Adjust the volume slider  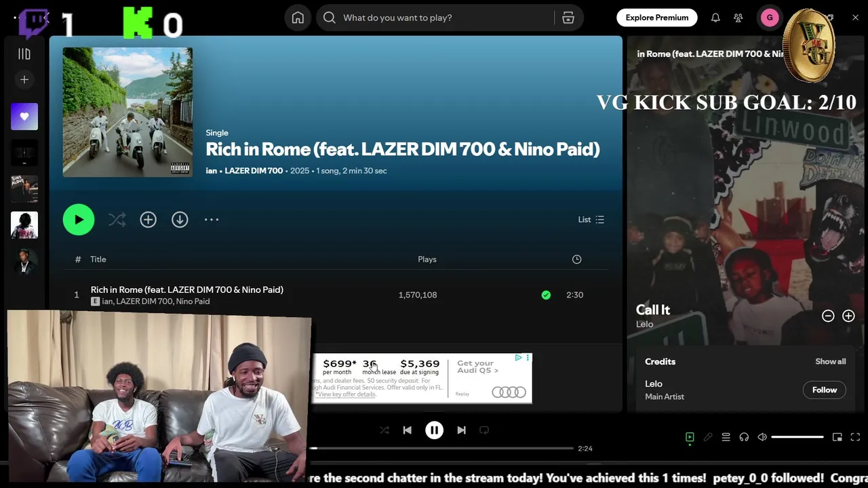(797, 437)
